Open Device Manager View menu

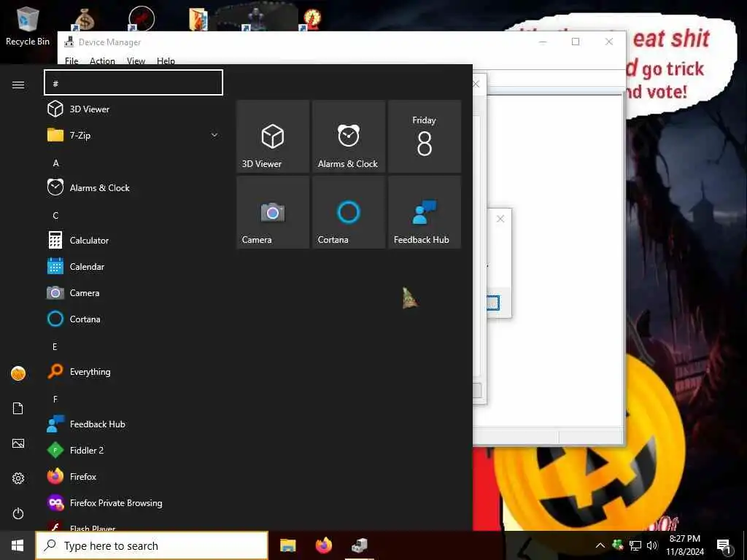point(136,61)
